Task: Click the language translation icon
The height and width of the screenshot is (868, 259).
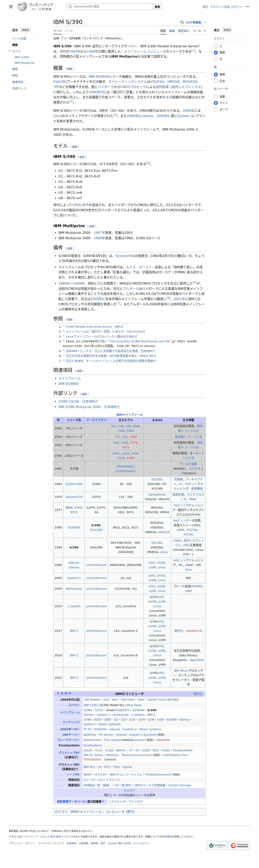Action: (182, 22)
